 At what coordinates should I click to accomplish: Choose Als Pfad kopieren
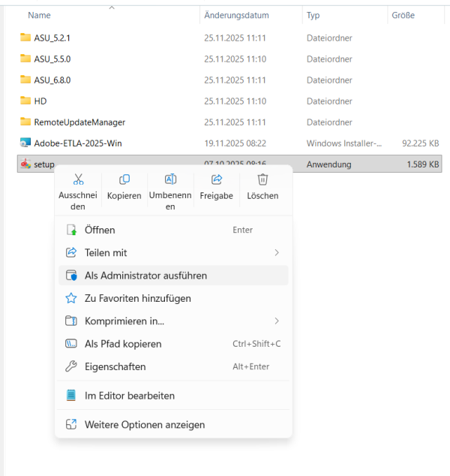tap(123, 344)
